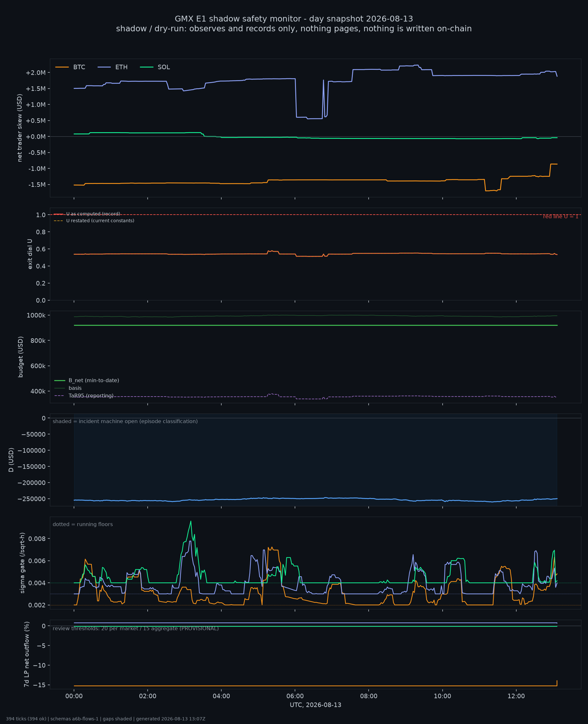Viewport: 588px width, 724px height.
Task: Click the purple ETH legend line sample
Action: (x=104, y=67)
